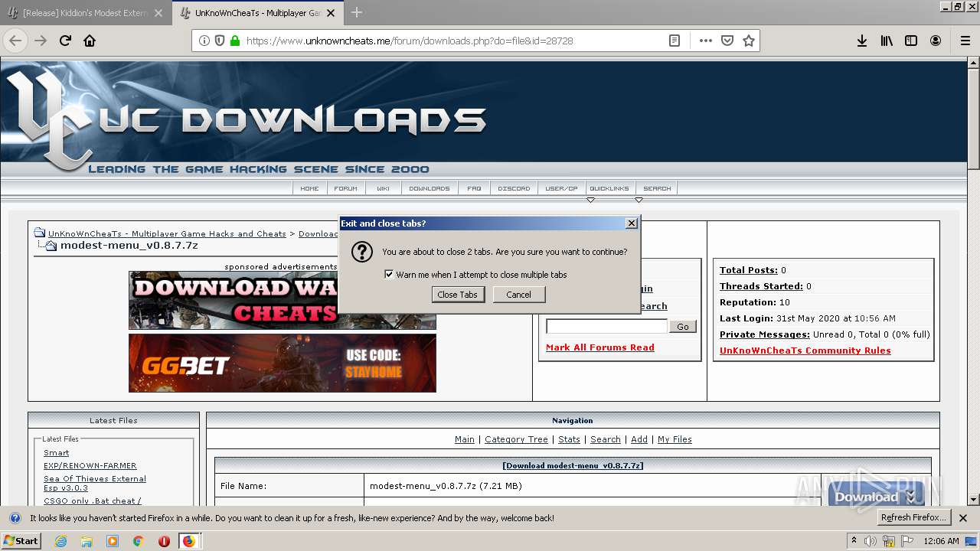Screen dimensions: 980x551
Task: Cancel the close tabs dialog
Action: click(x=518, y=295)
